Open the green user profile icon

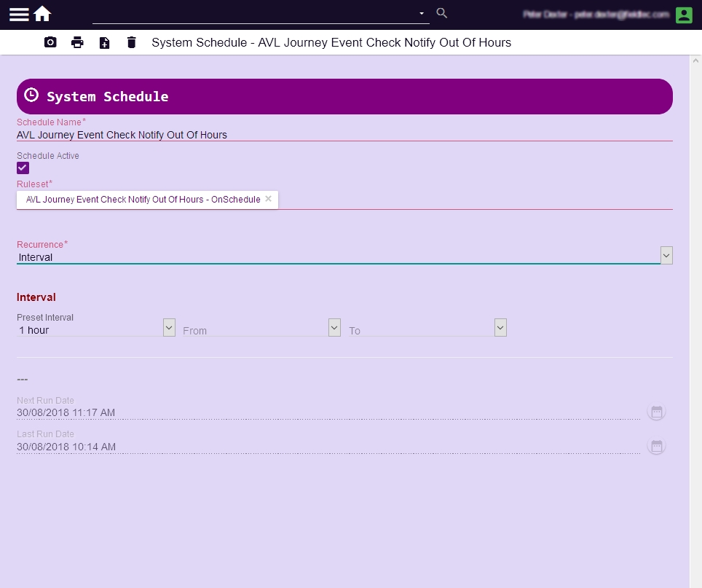(x=683, y=14)
